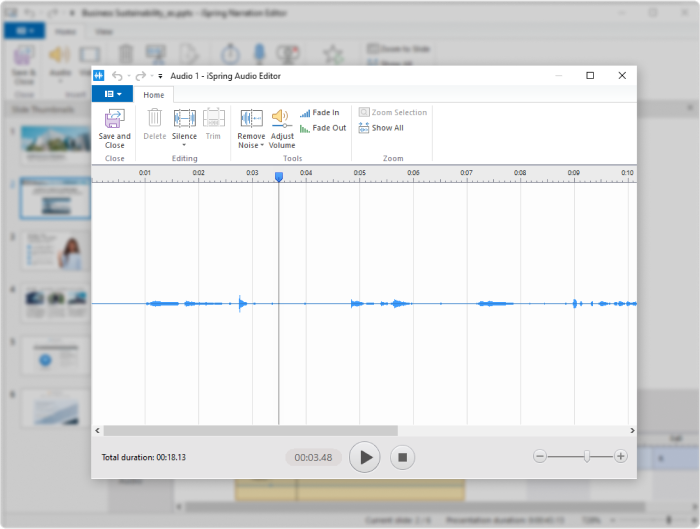Undo the last action in Audio Editor
Viewport: 700px width, 529px height.
(117, 76)
